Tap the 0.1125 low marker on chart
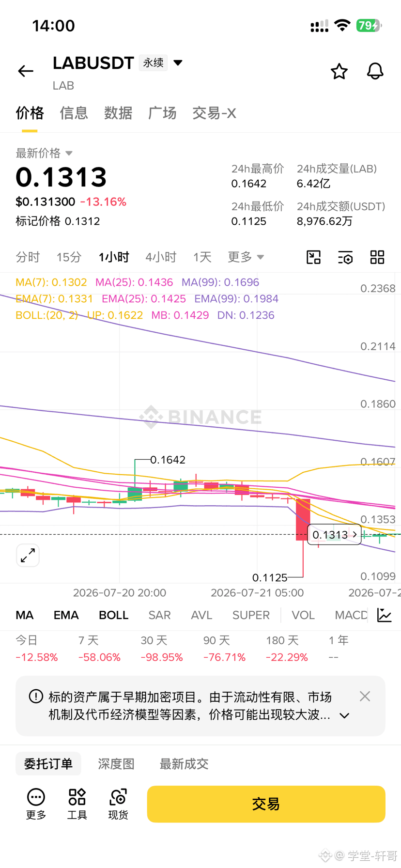The width and height of the screenshot is (401, 868). [270, 577]
